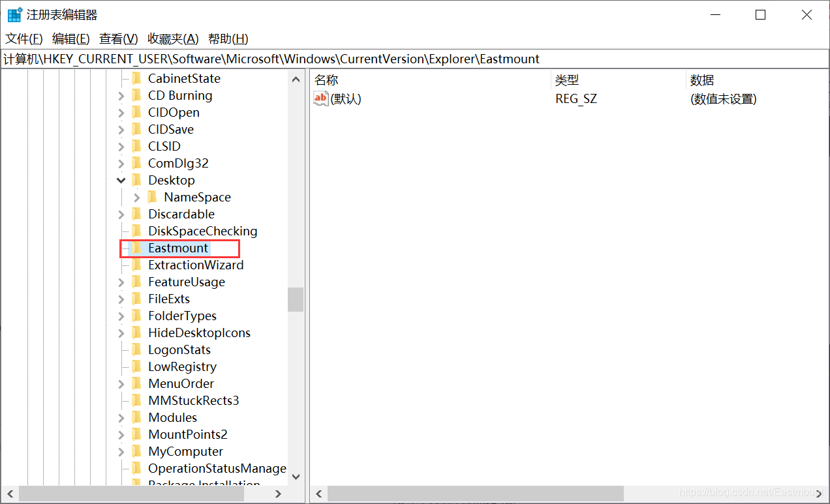Expand the Modules key
Viewport: 830px width, 504px height.
[121, 418]
